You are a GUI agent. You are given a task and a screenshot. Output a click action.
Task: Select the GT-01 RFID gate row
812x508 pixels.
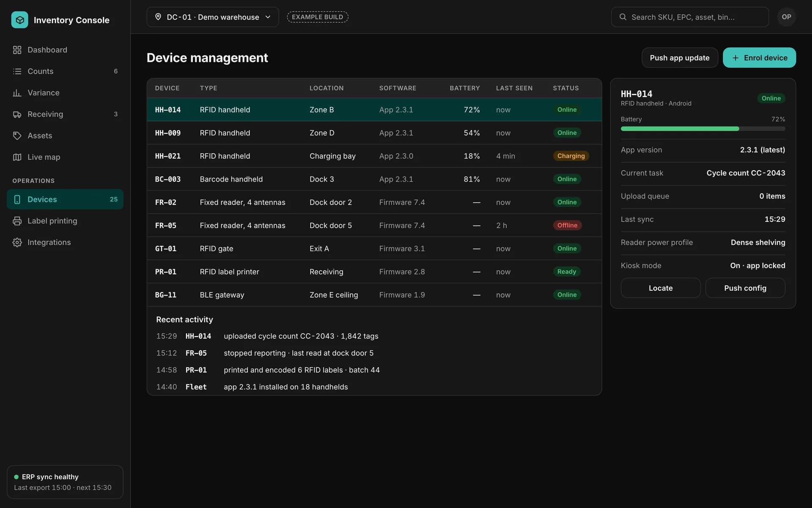(x=374, y=248)
